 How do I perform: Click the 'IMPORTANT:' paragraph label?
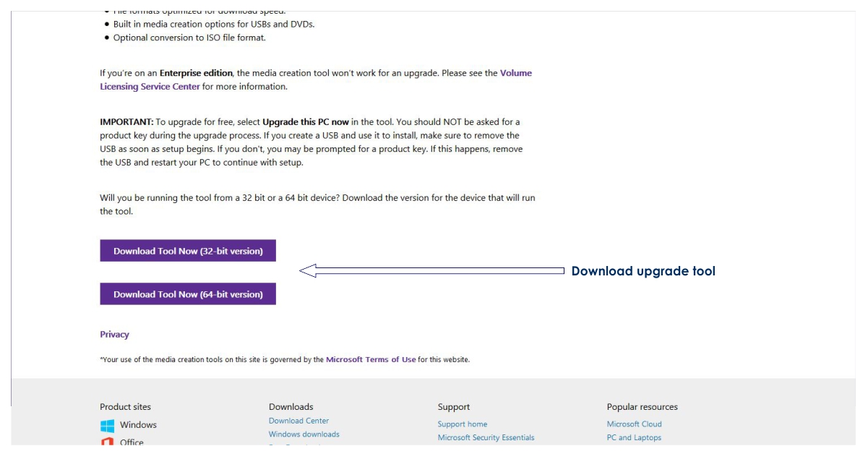126,121
